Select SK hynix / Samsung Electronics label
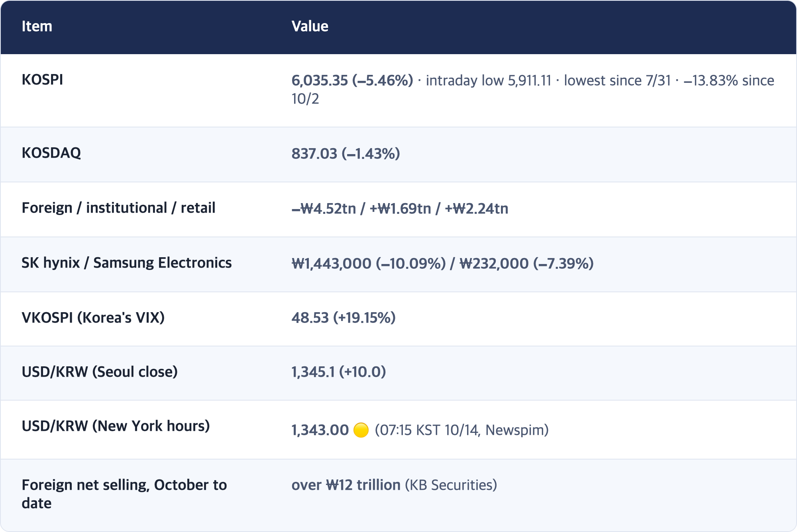Screen dimensions: 797x532 127,263
